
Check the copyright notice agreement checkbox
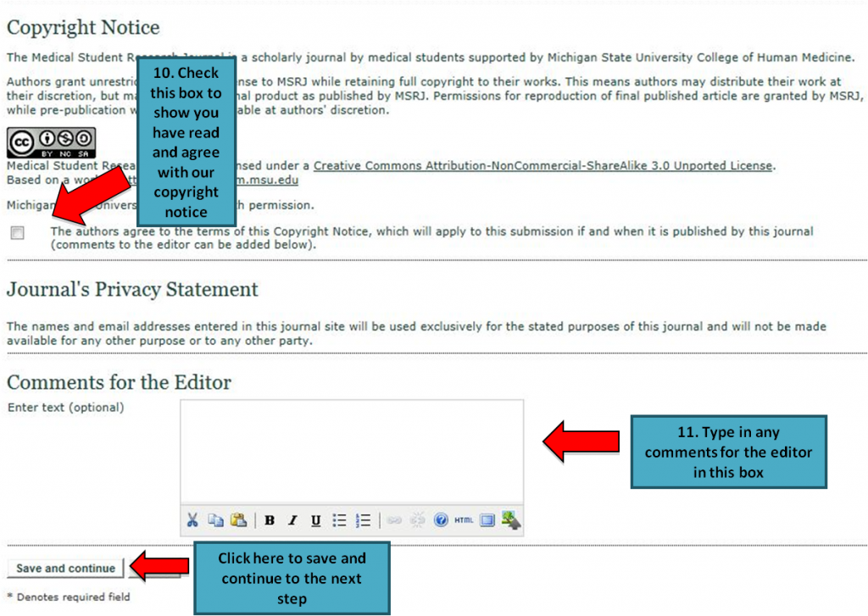click(18, 233)
